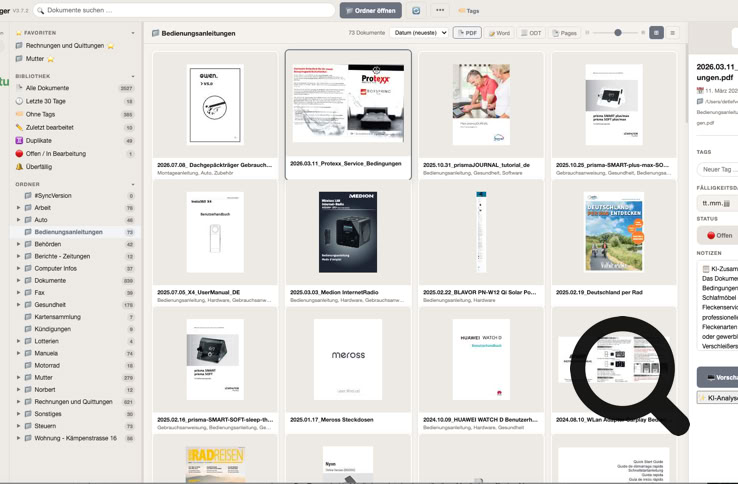Click the Neuer Tag input field
The height and width of the screenshot is (484, 738).
[x=718, y=169]
